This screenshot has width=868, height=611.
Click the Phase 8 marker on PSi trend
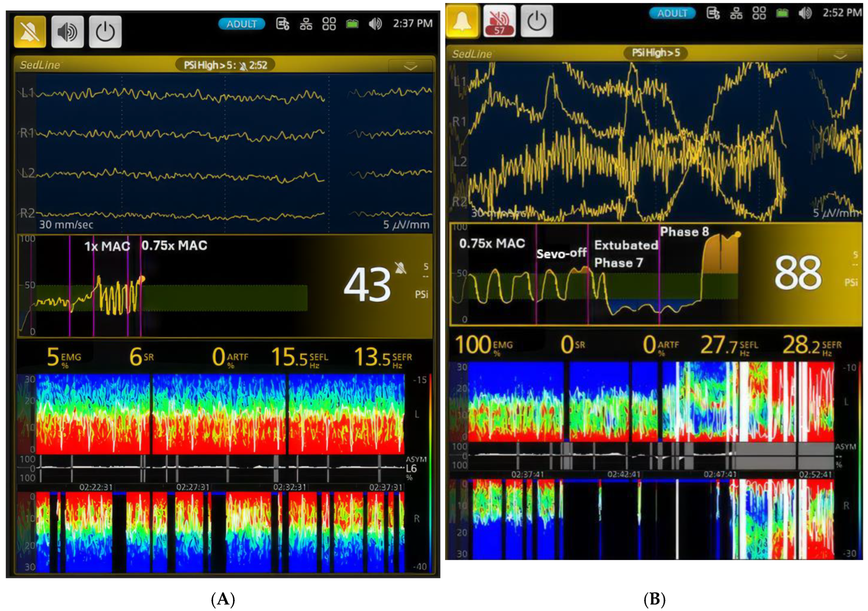(684, 232)
